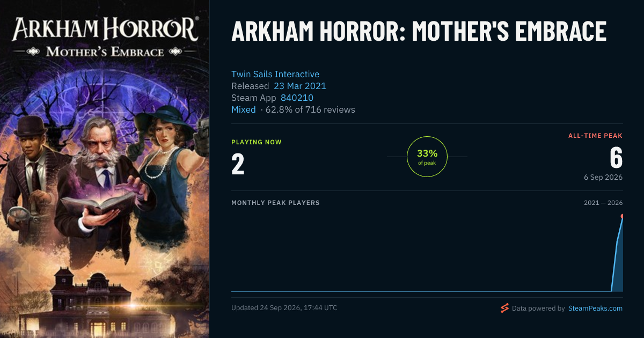
Task: Open Steam App 840210 link
Action: click(297, 98)
